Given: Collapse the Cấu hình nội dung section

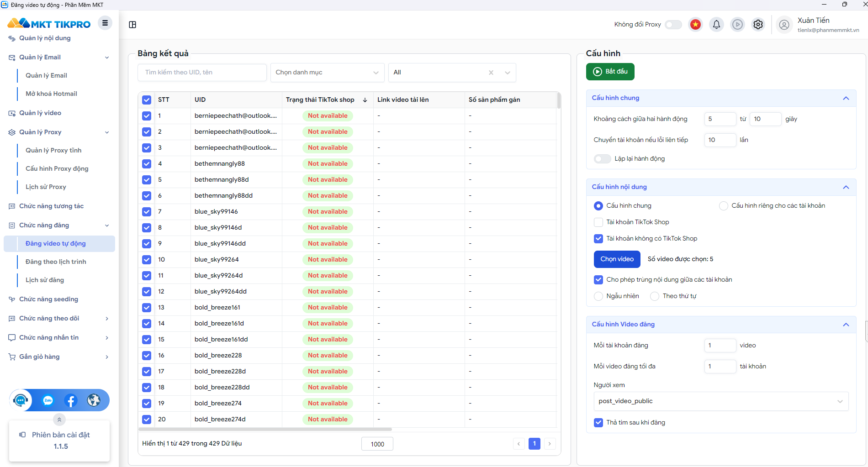Looking at the screenshot, I should (x=846, y=187).
